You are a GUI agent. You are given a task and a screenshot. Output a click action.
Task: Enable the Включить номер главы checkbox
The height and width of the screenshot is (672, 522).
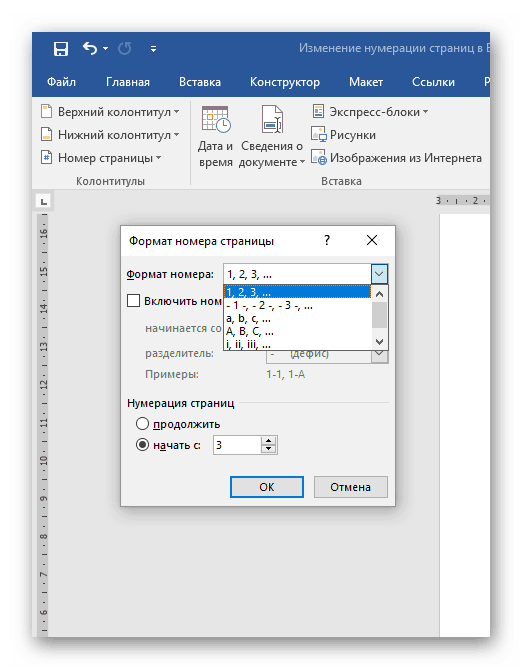click(133, 300)
